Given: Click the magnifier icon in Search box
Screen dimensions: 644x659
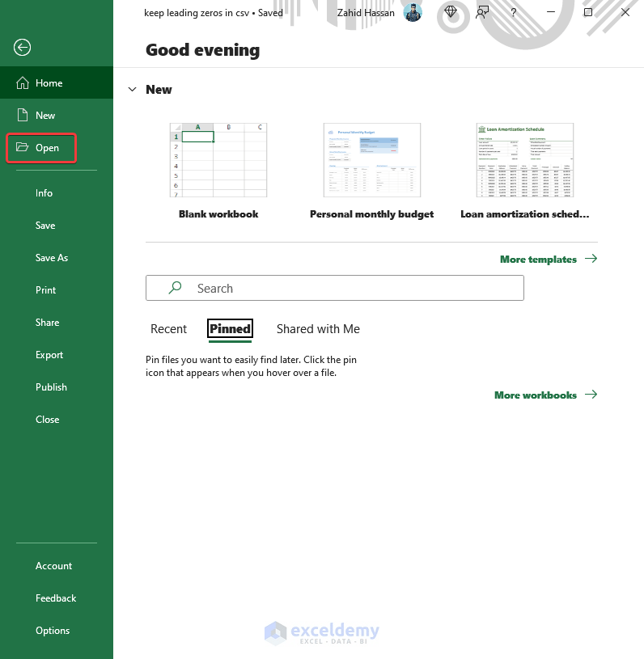Looking at the screenshot, I should (x=175, y=288).
